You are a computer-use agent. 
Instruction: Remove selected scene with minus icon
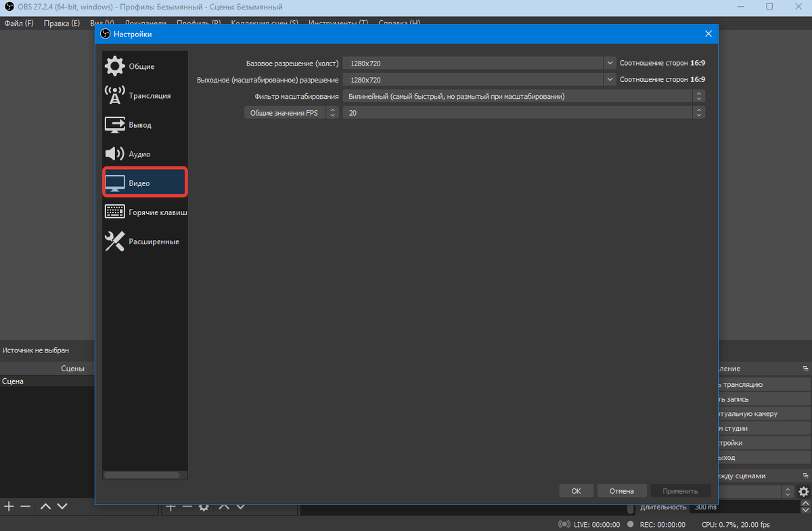[25, 506]
